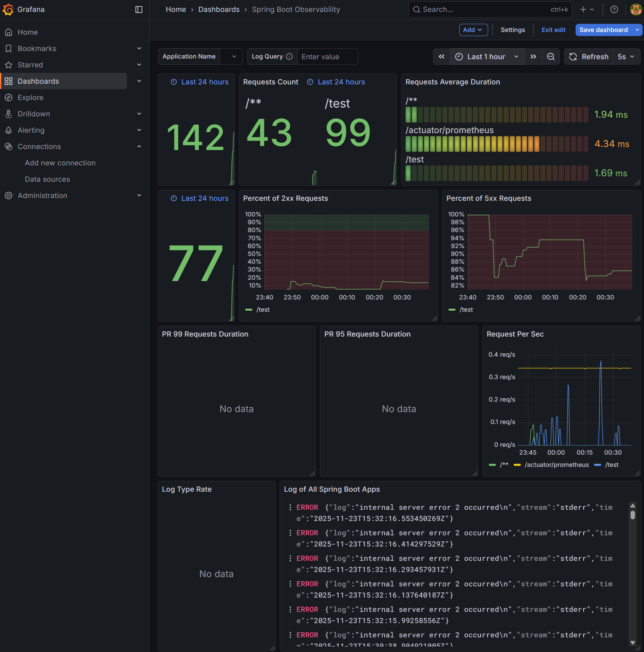Go to Home in sidebar
Screen dimensions: 644x652
point(28,32)
